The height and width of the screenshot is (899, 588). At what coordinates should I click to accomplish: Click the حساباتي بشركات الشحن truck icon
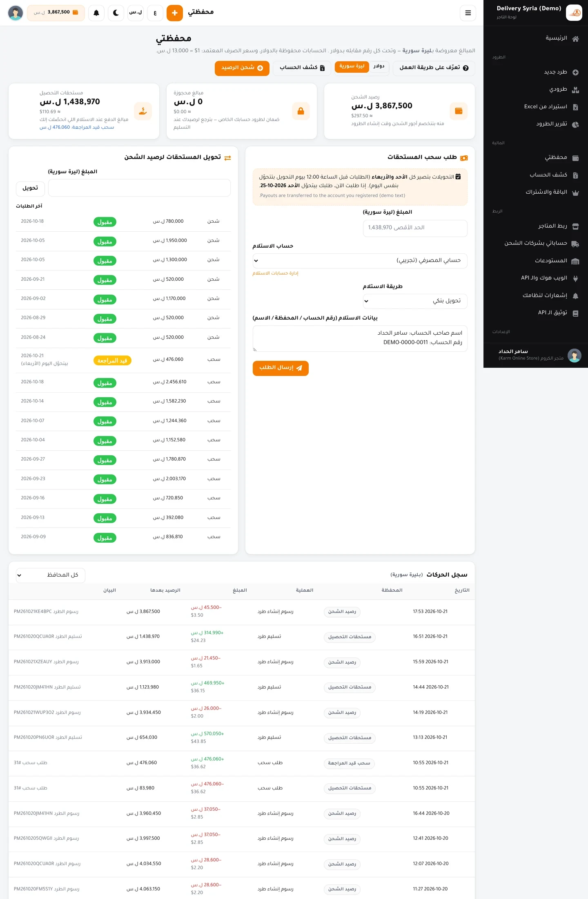point(575,244)
